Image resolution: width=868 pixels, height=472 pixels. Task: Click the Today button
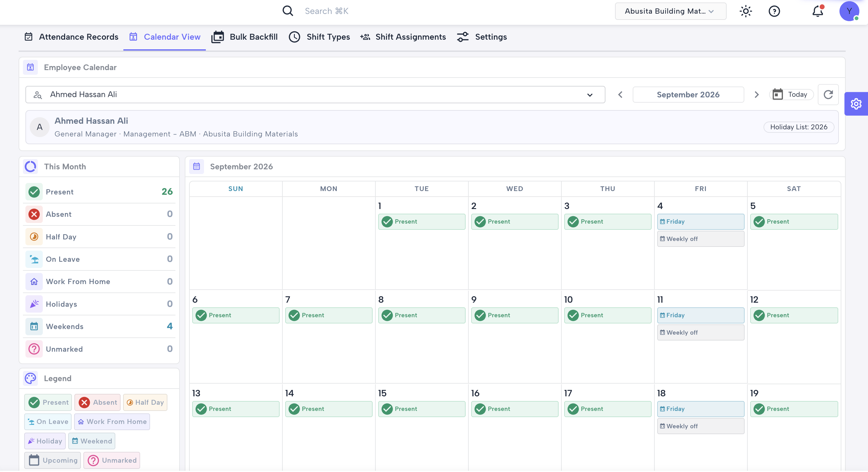(791, 95)
